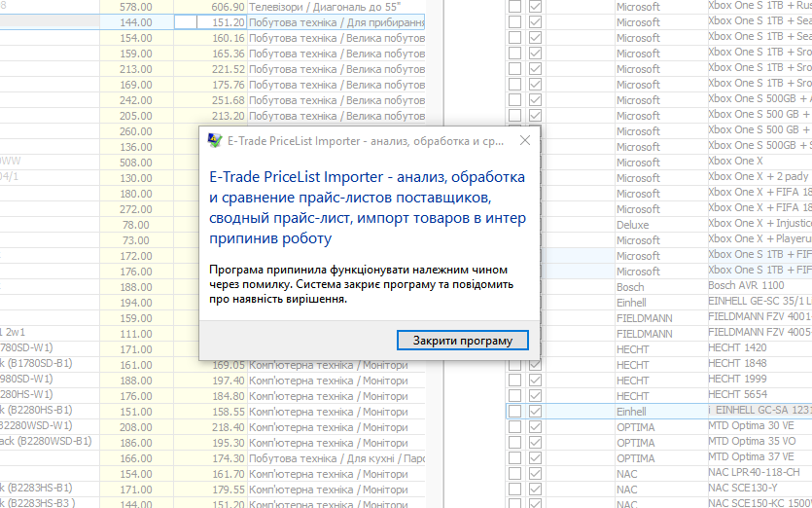The image size is (812, 508).
Task: Tick empty checkbox in MTD Optima 35 VO row
Action: (x=514, y=442)
